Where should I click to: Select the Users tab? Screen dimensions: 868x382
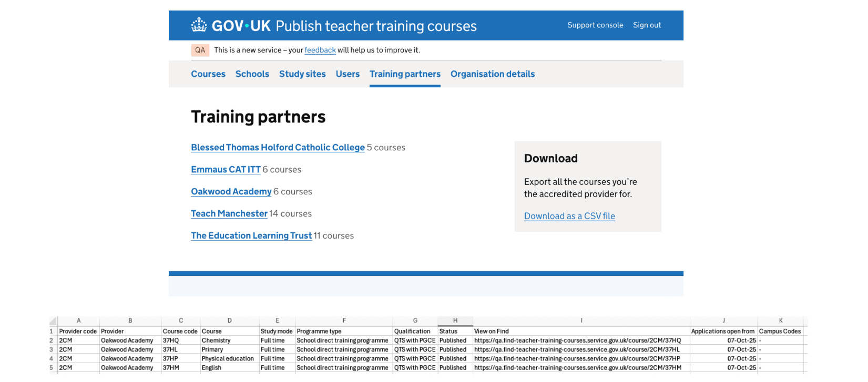(x=348, y=74)
